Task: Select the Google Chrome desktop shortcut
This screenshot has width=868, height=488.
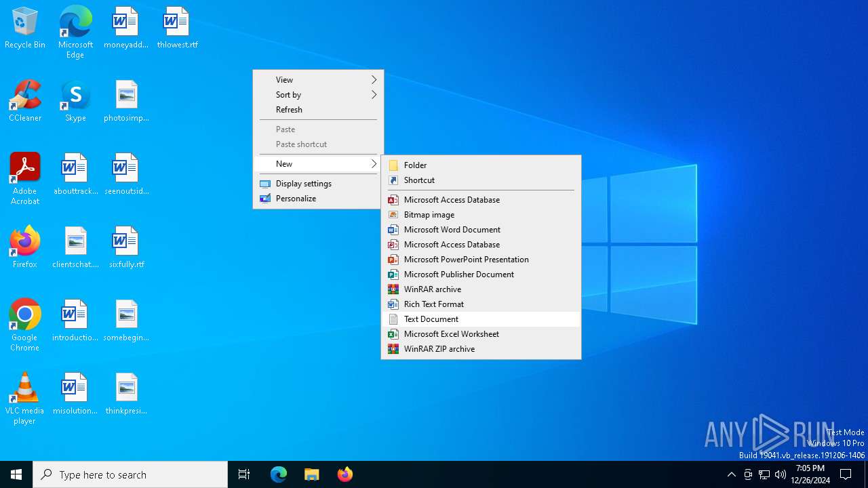Action: (x=25, y=325)
